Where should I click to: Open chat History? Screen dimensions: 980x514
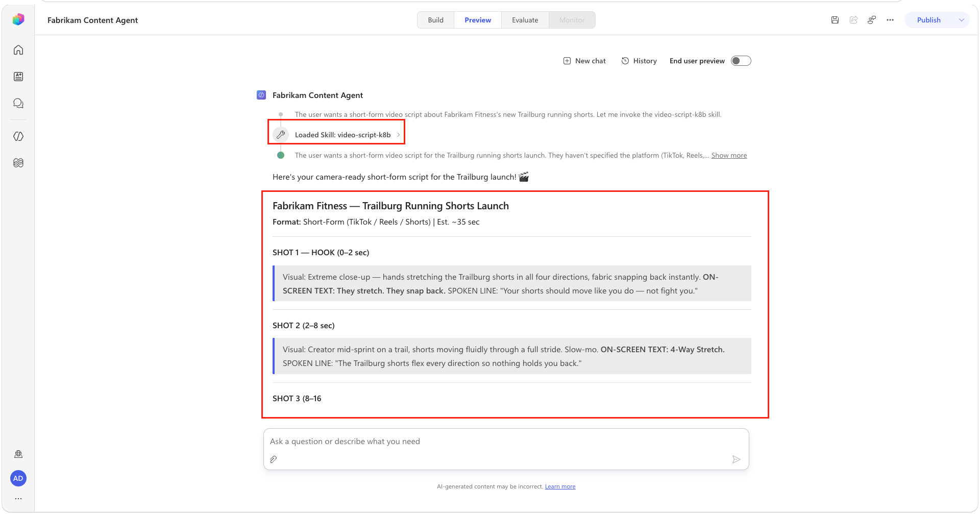[639, 61]
